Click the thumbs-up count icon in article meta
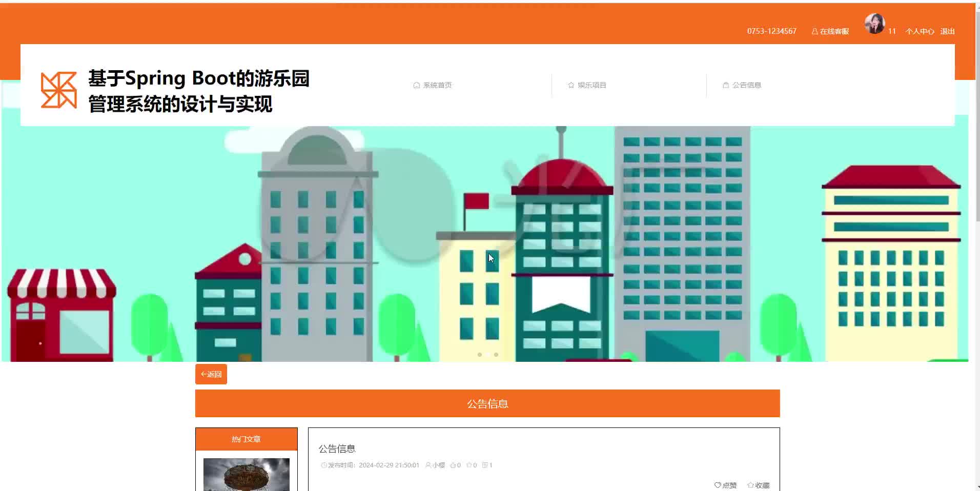 coord(453,465)
